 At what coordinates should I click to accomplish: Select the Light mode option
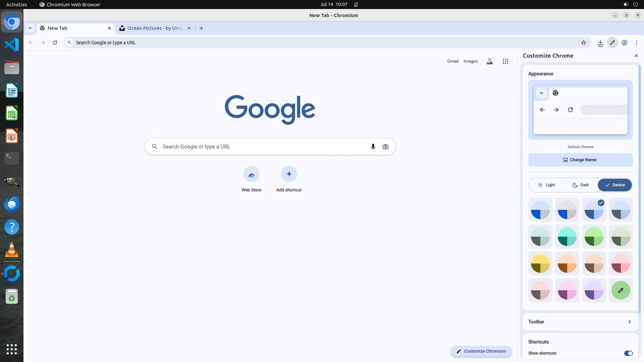click(546, 185)
